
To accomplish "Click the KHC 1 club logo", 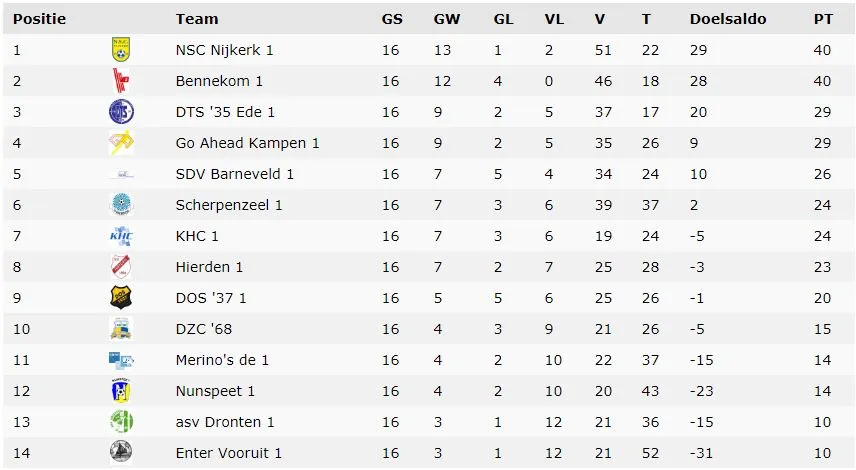I will click(x=120, y=236).
